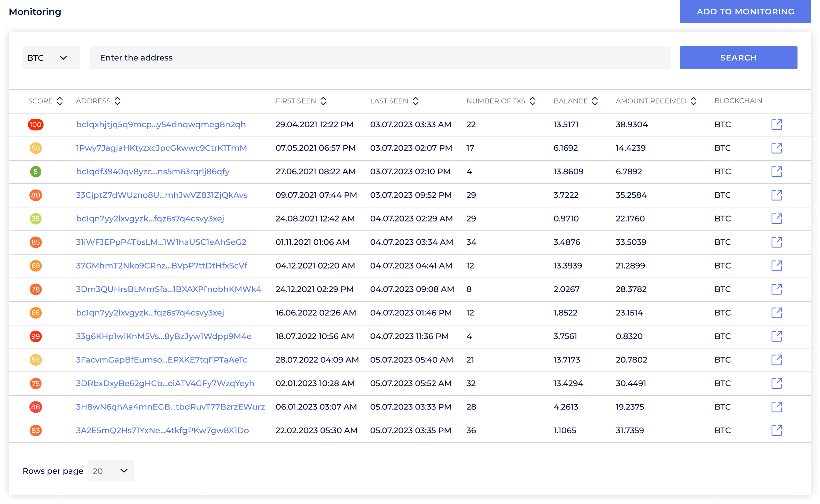This screenshot has width=820, height=504.
Task: Open external link for score 100 row
Action: 776,124
